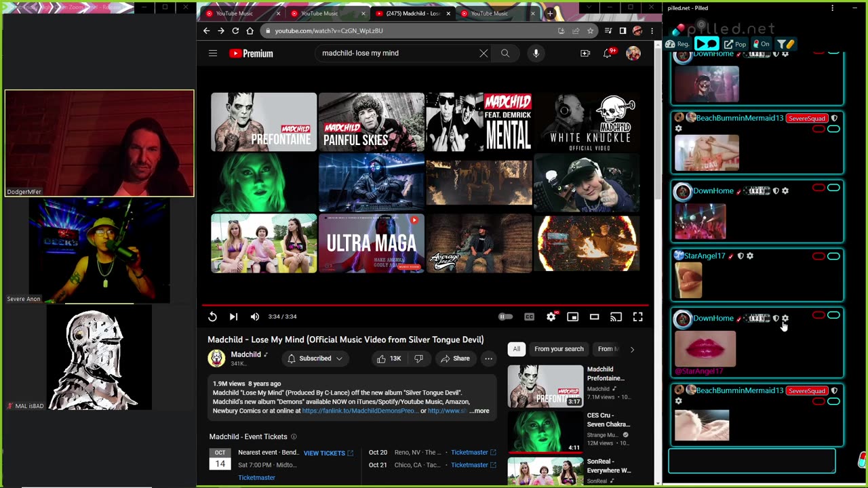The image size is (868, 488).
Task: Reload the YouTube page
Action: (235, 30)
